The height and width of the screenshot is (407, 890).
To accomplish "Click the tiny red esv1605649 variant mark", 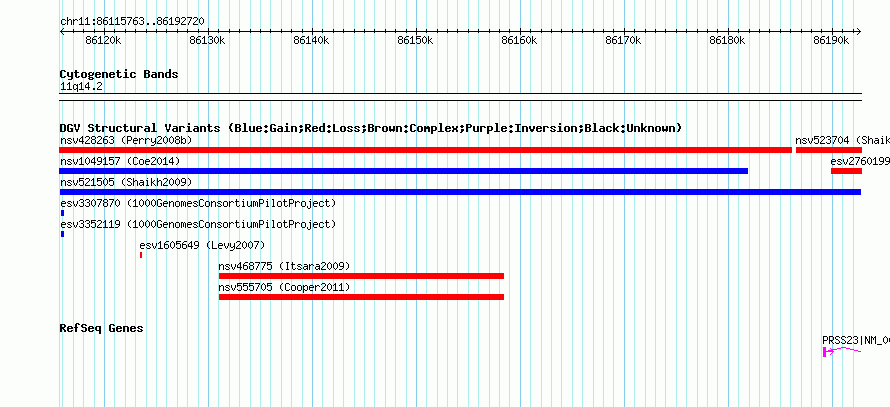I will click(x=141, y=255).
